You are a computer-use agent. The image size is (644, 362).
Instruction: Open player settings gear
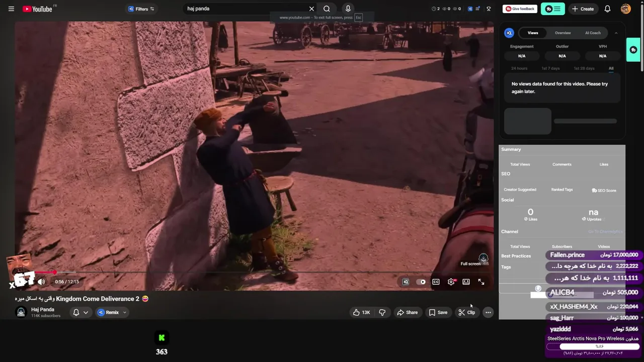(451, 282)
